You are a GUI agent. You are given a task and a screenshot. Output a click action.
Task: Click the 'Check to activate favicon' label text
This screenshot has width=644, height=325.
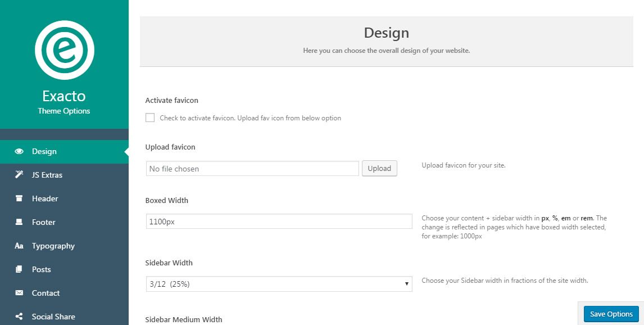[250, 118]
